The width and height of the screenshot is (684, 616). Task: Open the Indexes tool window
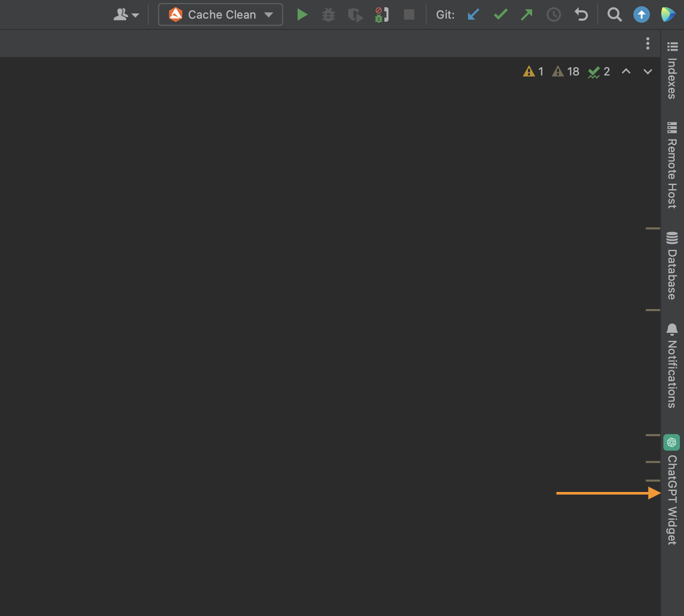672,70
